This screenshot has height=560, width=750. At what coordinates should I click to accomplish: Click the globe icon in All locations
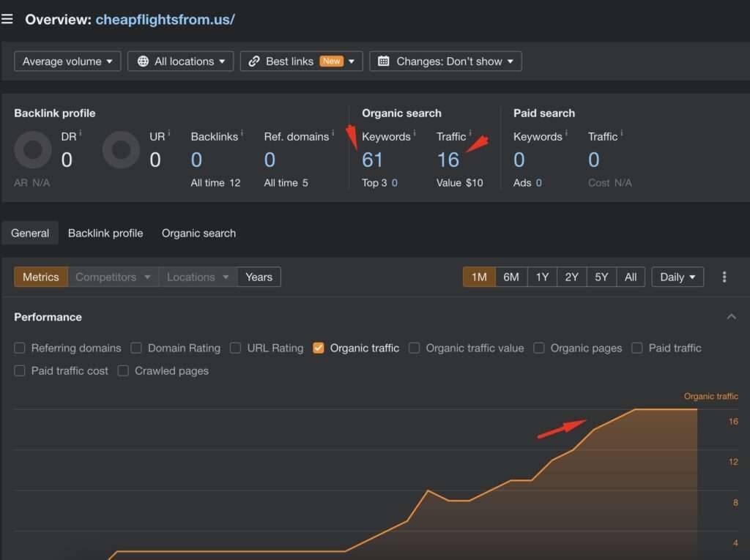(143, 61)
